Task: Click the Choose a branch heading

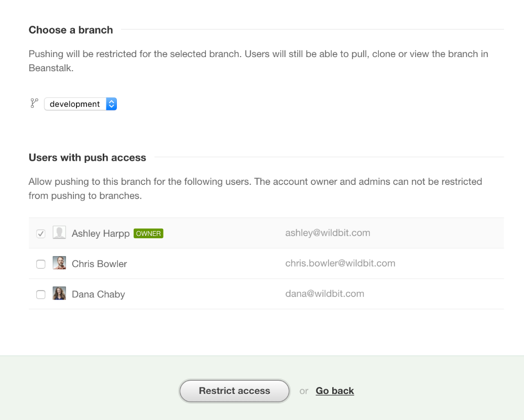Action: coord(71,30)
